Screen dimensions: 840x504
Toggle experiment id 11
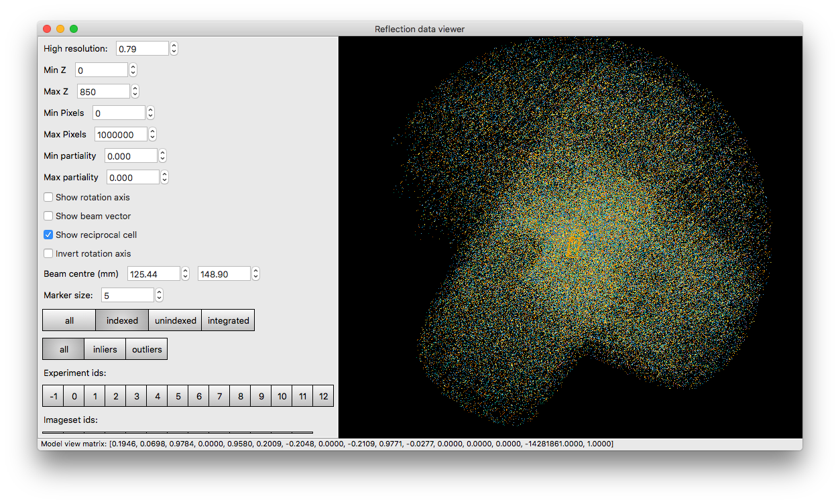302,396
